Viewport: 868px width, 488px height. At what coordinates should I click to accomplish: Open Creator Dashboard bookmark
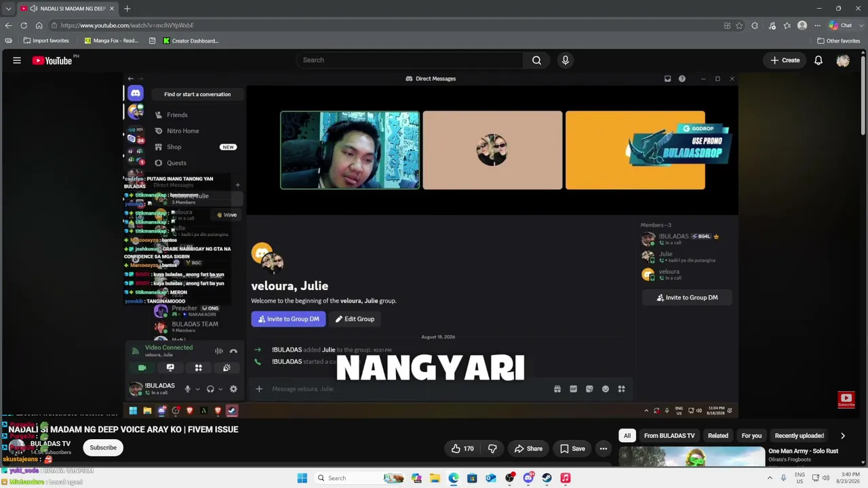click(x=191, y=41)
